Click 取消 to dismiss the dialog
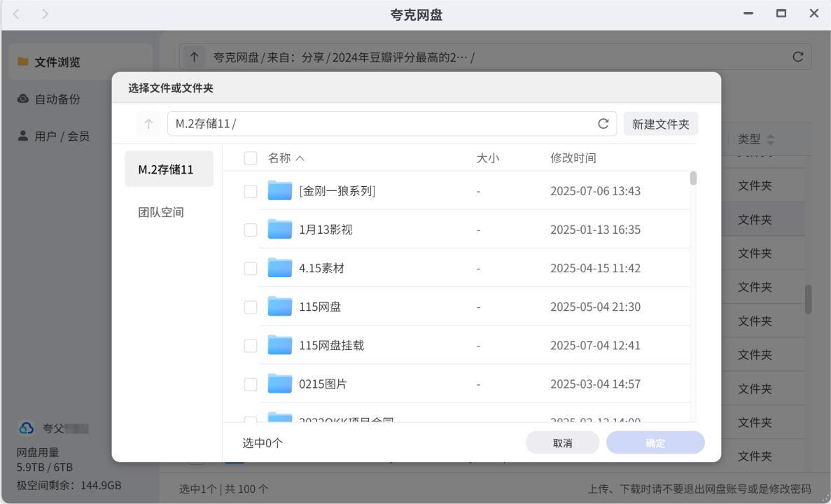The height and width of the screenshot is (504, 831). tap(562, 442)
